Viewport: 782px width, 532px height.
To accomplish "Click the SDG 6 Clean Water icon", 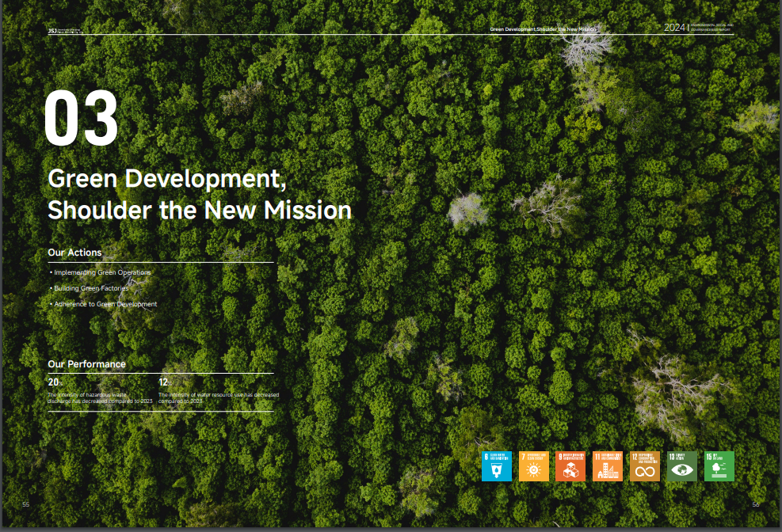I will click(x=497, y=466).
